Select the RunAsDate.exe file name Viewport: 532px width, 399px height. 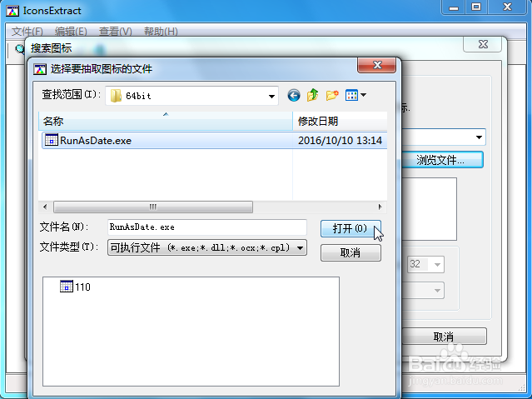pos(96,141)
